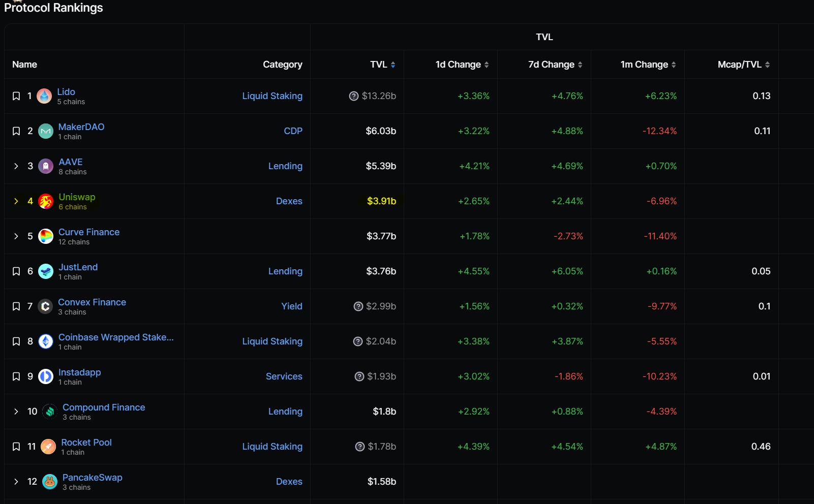Expand the Curve Finance sub-protocols
814x504 pixels.
click(16, 236)
